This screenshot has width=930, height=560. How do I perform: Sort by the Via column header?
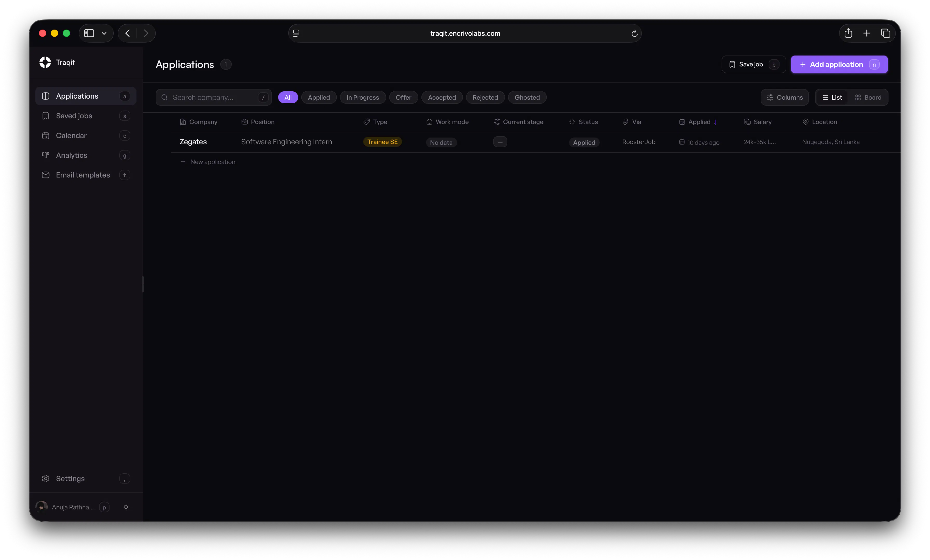click(632, 122)
